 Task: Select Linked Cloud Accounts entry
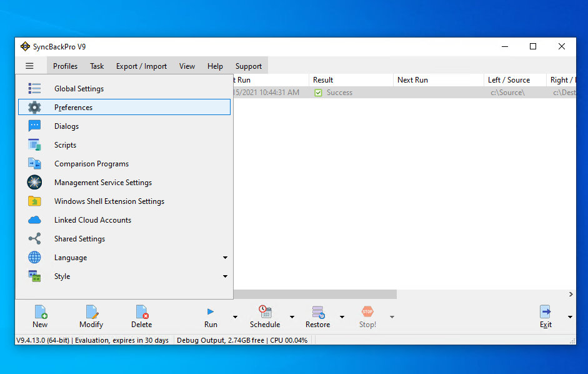(x=124, y=220)
